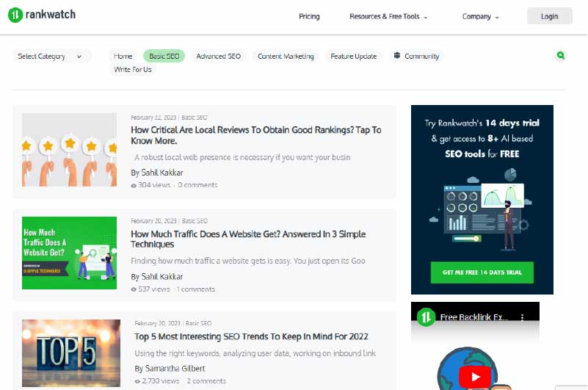Click the rankwatch wordmark text

click(50, 15)
